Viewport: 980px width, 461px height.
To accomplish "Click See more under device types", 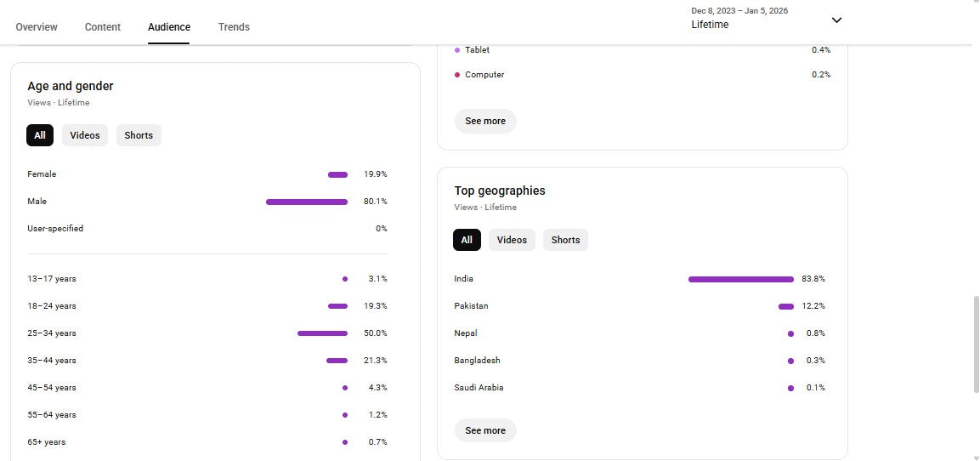I will click(485, 121).
